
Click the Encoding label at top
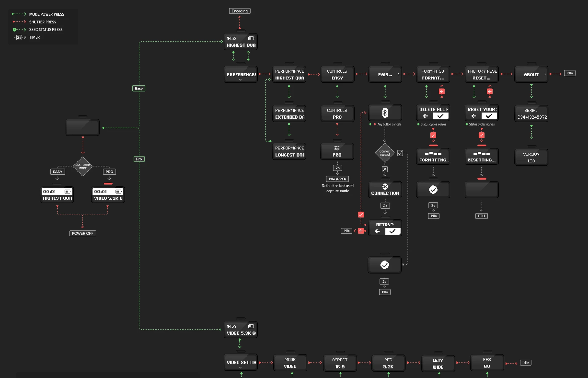coord(239,11)
